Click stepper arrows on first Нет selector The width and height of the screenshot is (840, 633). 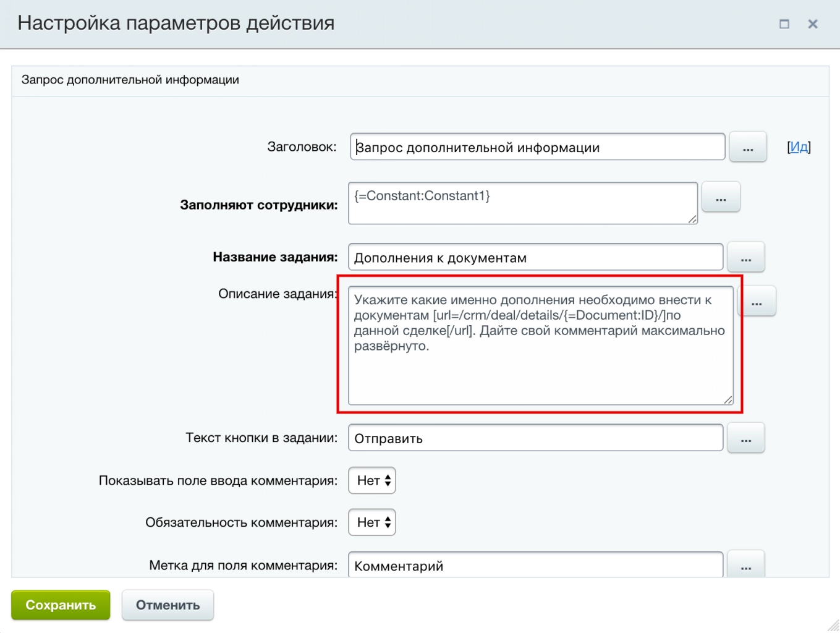pos(387,480)
